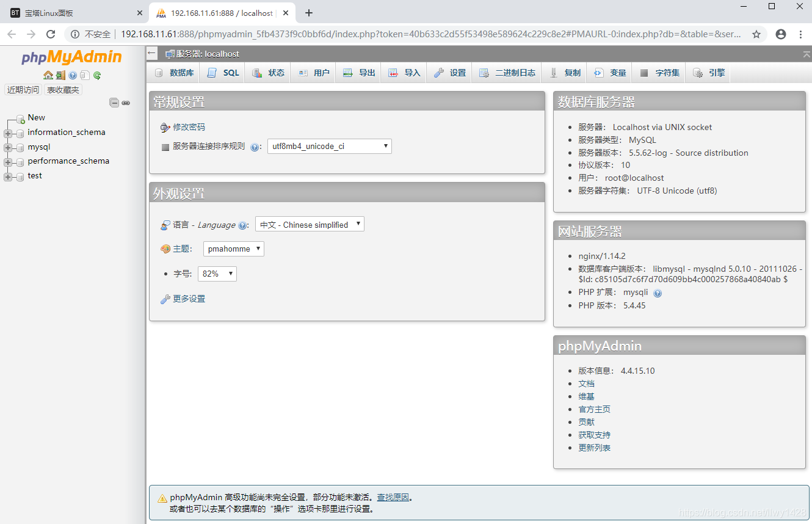The image size is (812, 524).
Task: Click the theme palette icon
Action: [x=165, y=249]
